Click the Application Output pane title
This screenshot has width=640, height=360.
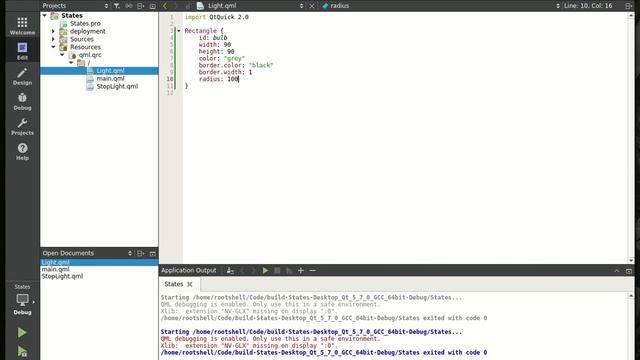(189, 270)
